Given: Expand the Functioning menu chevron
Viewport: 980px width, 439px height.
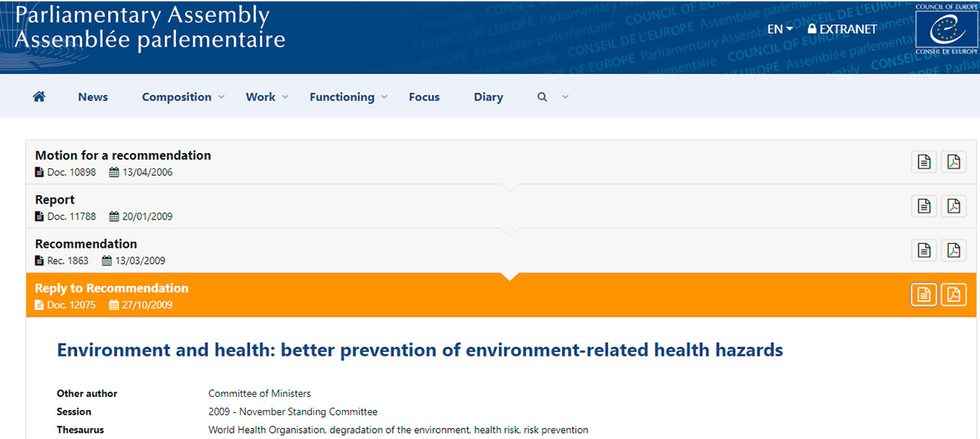Looking at the screenshot, I should click(384, 97).
